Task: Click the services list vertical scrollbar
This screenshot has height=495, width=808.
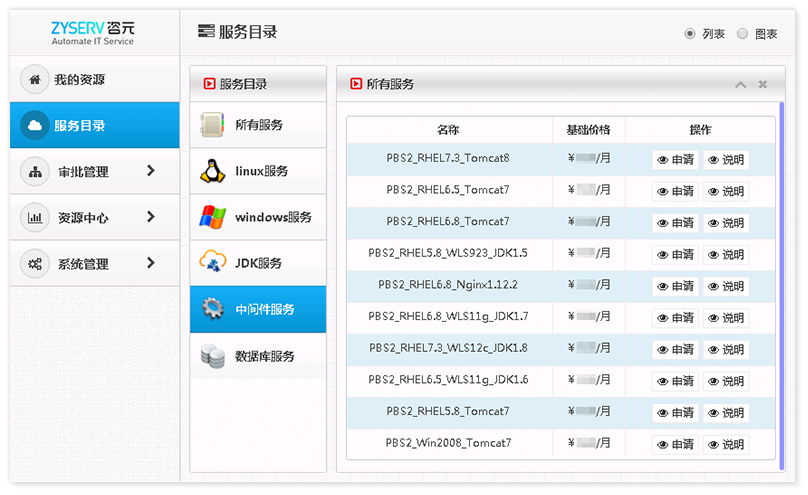Action: coord(781,280)
